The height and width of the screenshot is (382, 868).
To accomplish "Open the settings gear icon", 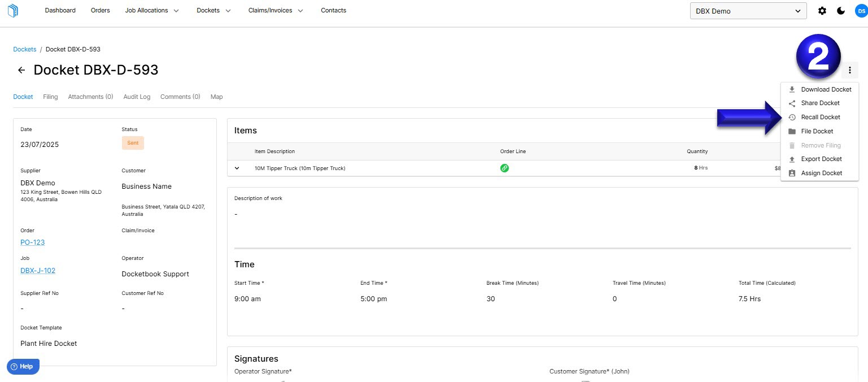I will (822, 11).
